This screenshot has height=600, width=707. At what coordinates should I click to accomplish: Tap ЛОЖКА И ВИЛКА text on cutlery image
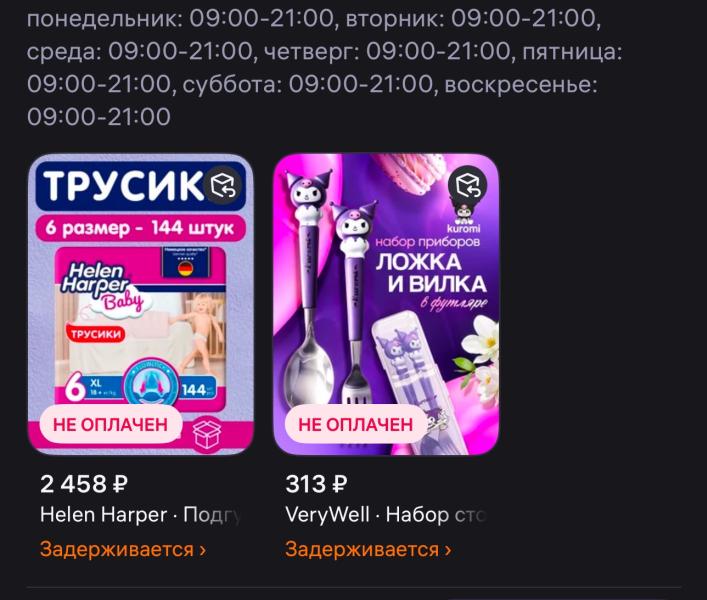pos(431,273)
